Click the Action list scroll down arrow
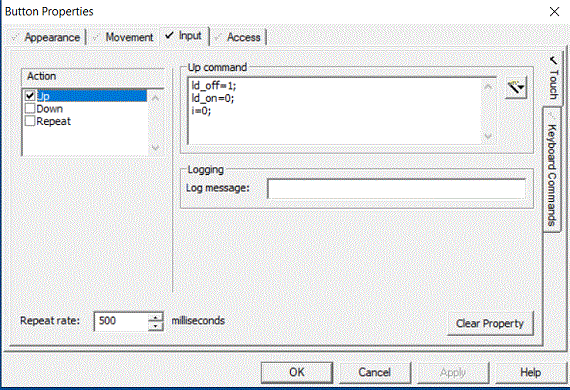The width and height of the screenshot is (570, 390). click(x=155, y=148)
